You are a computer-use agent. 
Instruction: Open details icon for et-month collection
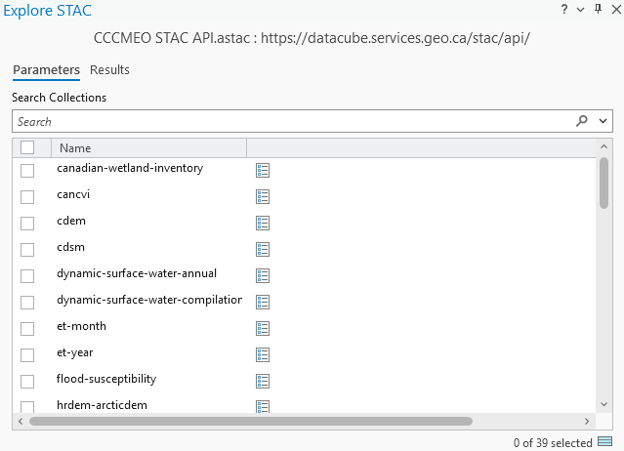263,328
